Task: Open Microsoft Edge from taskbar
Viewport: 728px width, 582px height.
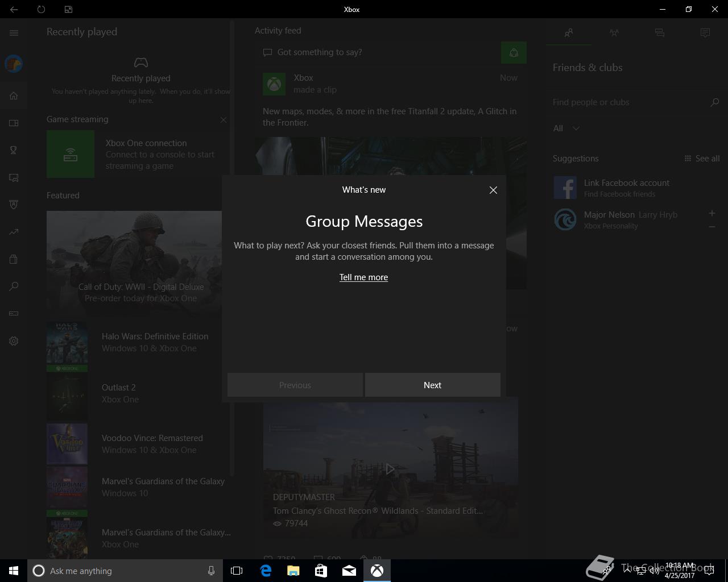Action: click(265, 571)
